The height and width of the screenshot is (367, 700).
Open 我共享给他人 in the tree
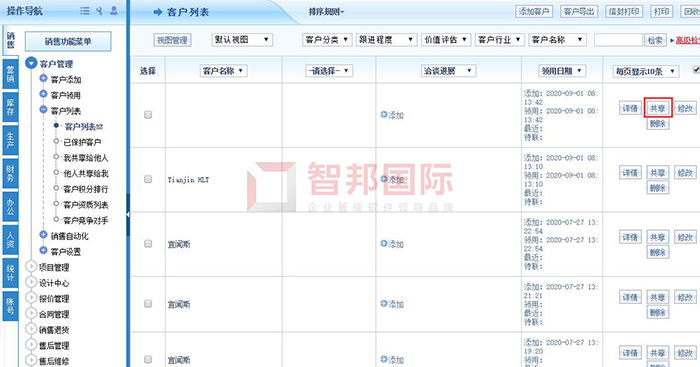pos(86,158)
